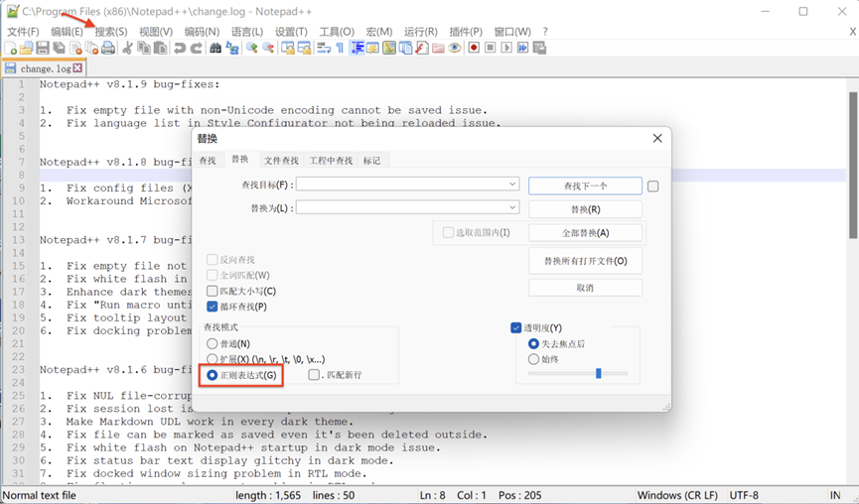This screenshot has height=504, width=859.
Task: Open the 文件(F) menu
Action: pos(23,32)
